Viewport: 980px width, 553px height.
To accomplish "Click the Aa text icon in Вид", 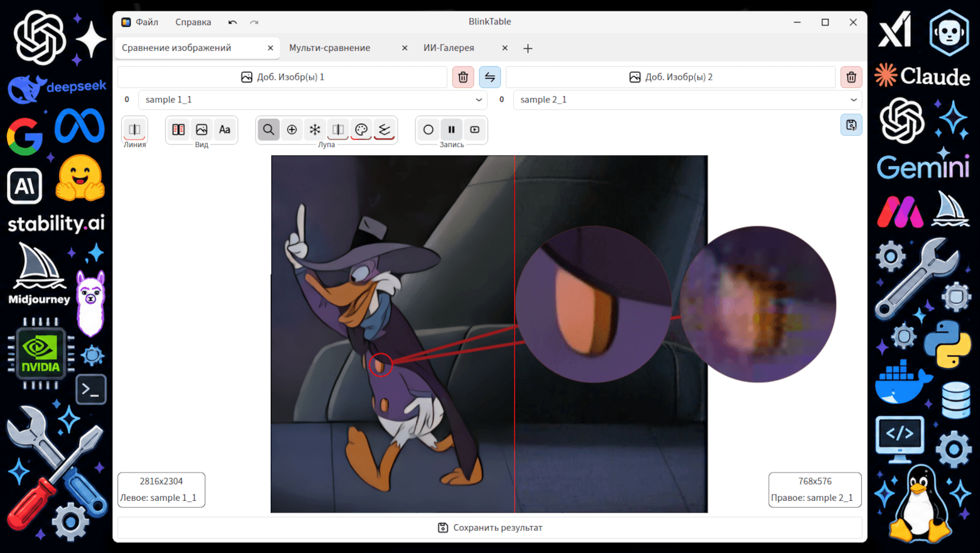I will 224,129.
